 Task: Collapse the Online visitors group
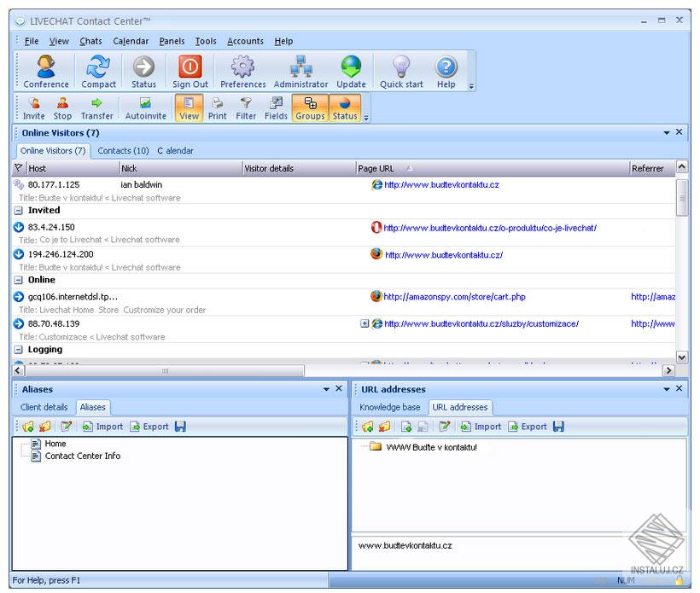[x=20, y=280]
